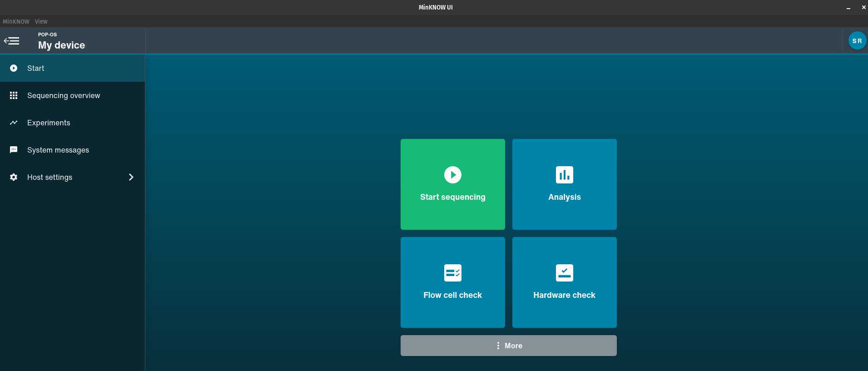Viewport: 868px width, 371px height.
Task: Click the checkmark icon on the Hardware check tile
Action: 565,273
